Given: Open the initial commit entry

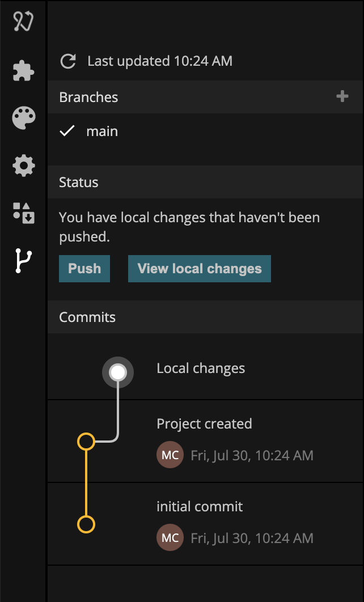Looking at the screenshot, I should pyautogui.click(x=205, y=524).
